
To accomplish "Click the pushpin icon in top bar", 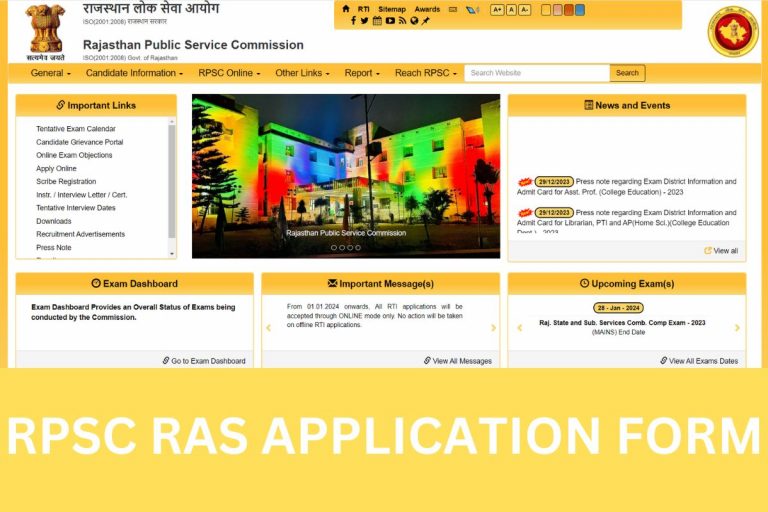I will click(x=426, y=21).
